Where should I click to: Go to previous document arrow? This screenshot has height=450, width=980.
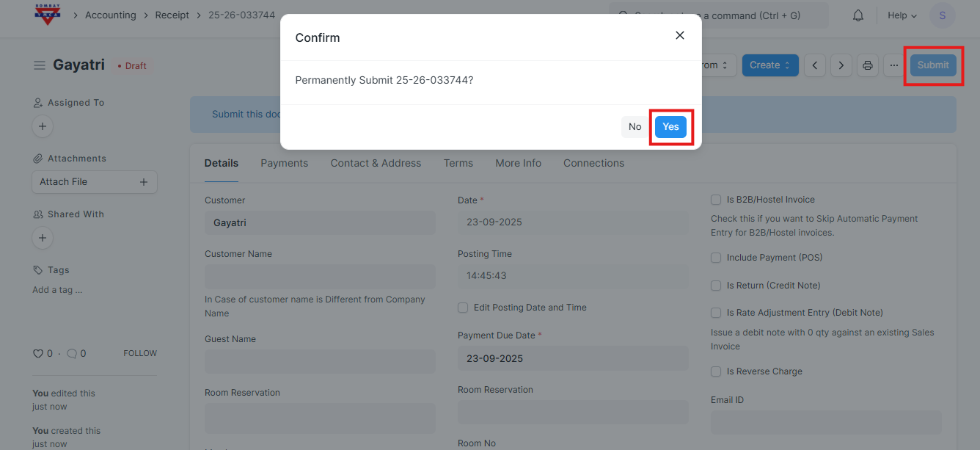(x=814, y=65)
